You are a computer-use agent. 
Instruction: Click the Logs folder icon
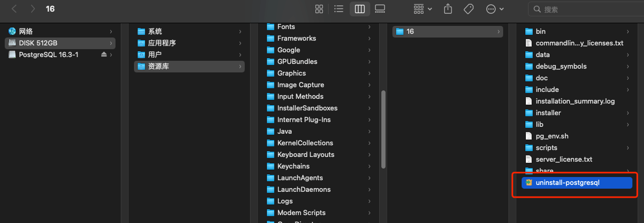271,201
